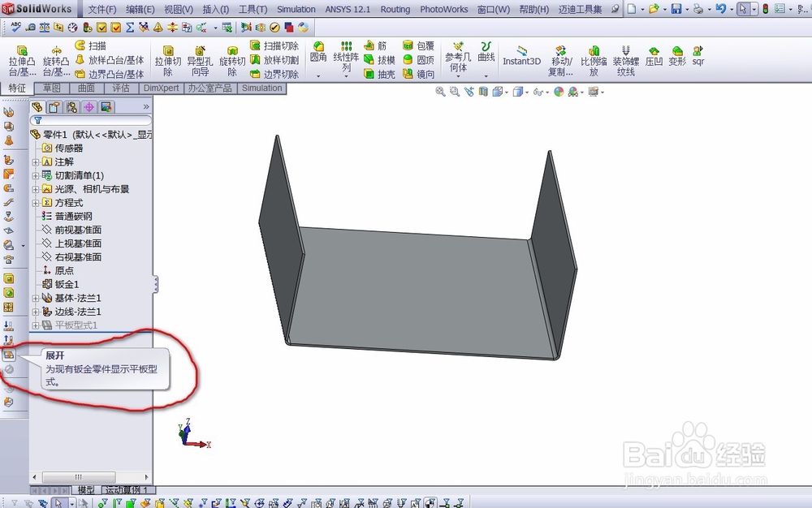Select the Rib (筋) tool
Screen dimensions: 812x508
pos(375,45)
